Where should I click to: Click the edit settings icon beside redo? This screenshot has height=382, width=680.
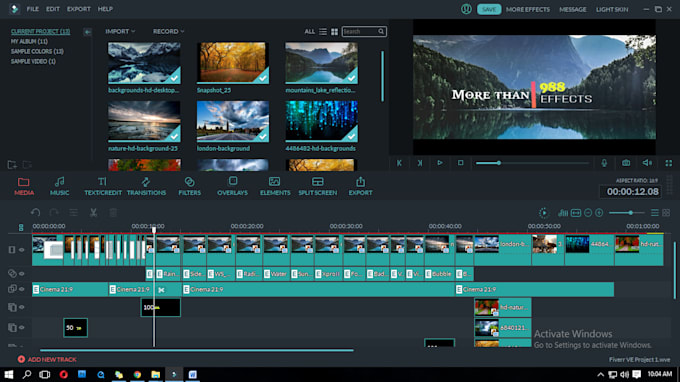pyautogui.click(x=73, y=212)
